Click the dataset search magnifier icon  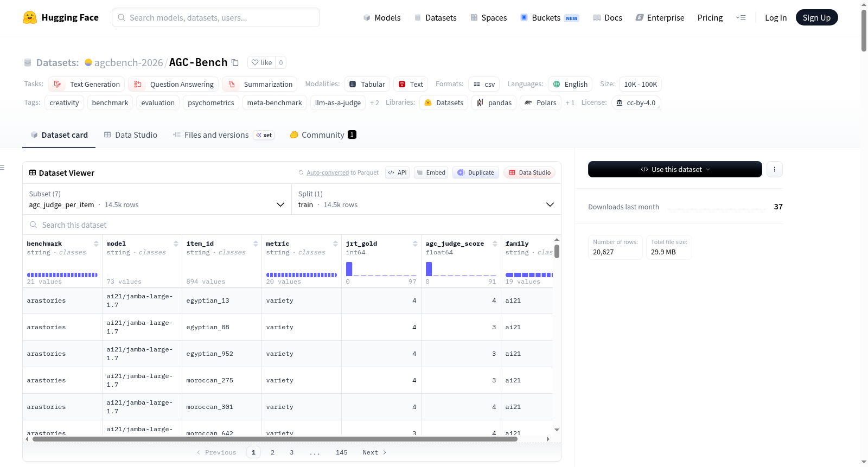[34, 225]
